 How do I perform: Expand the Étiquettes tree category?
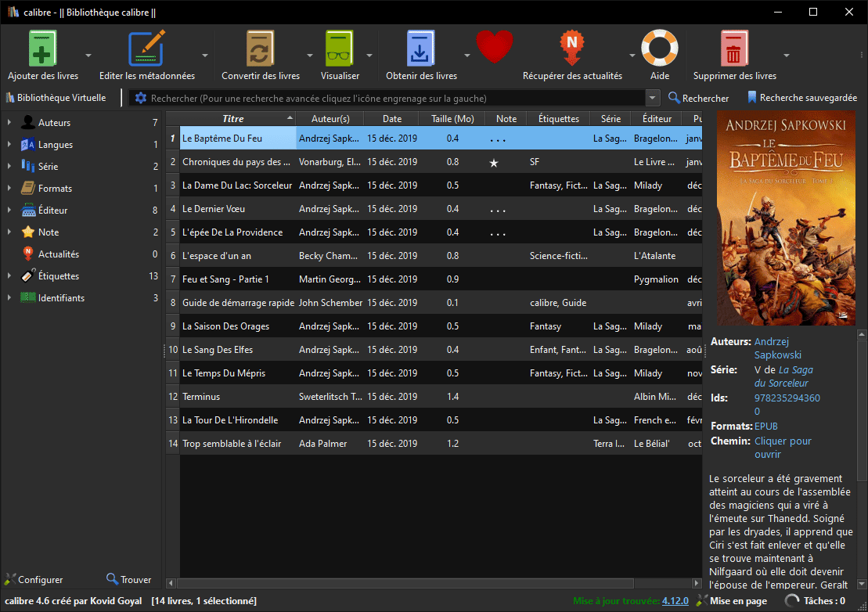(x=9, y=276)
